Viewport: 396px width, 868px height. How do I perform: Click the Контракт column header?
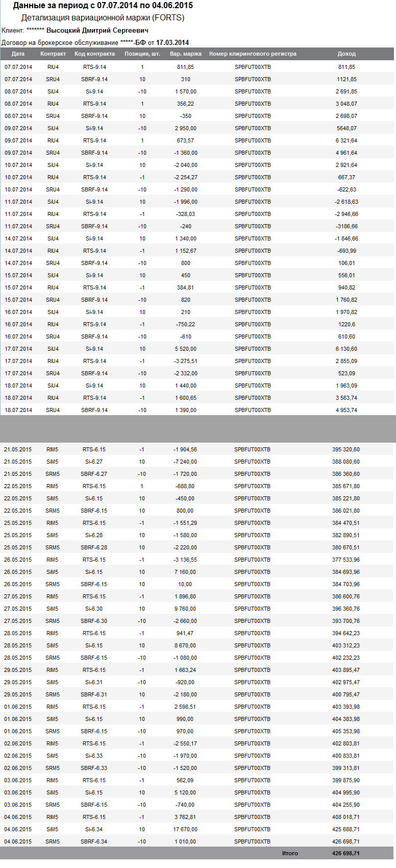pyautogui.click(x=53, y=54)
